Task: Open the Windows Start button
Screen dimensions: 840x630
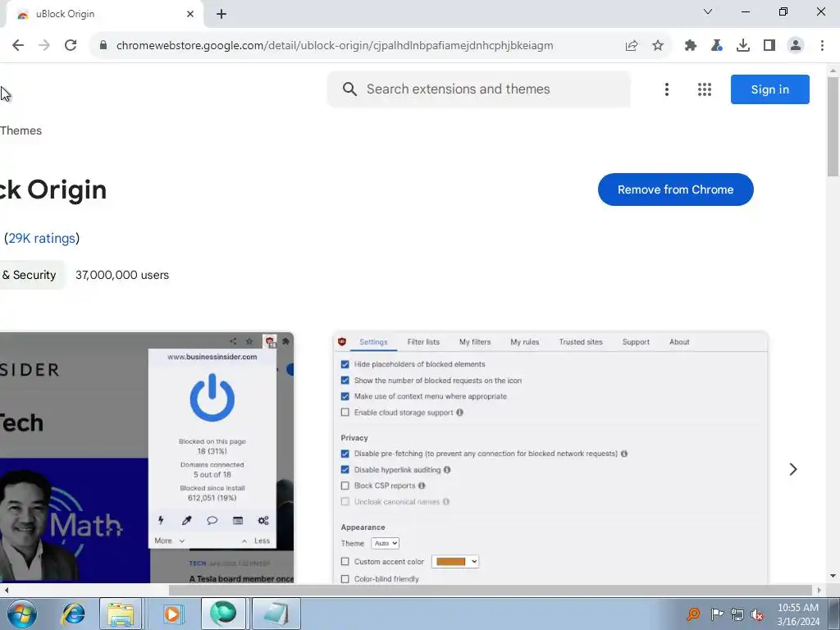Action: pos(21,614)
